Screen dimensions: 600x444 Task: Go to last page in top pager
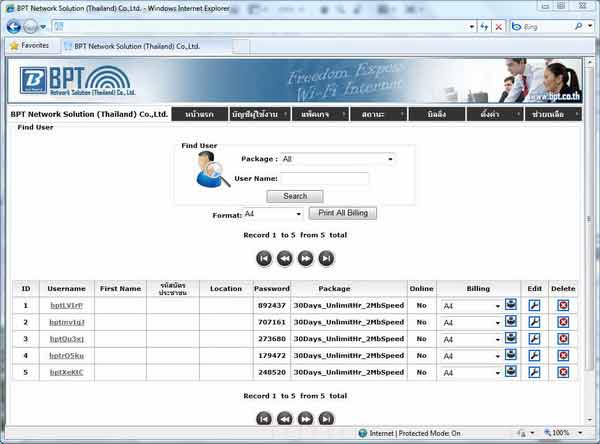(326, 259)
